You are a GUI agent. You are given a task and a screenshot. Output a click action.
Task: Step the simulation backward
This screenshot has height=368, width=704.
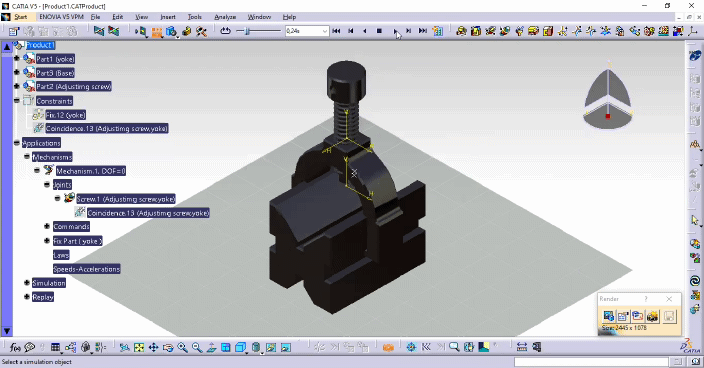tap(351, 31)
